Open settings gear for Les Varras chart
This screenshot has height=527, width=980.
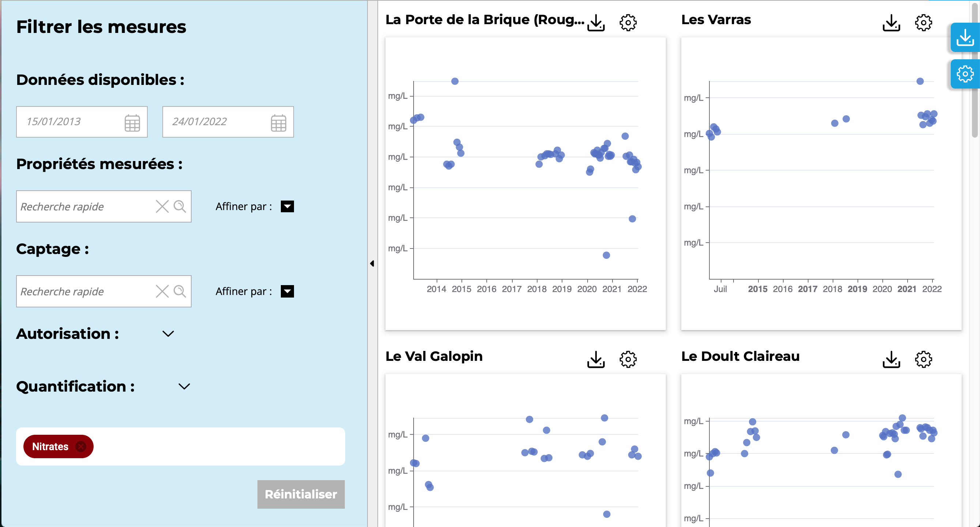click(923, 23)
